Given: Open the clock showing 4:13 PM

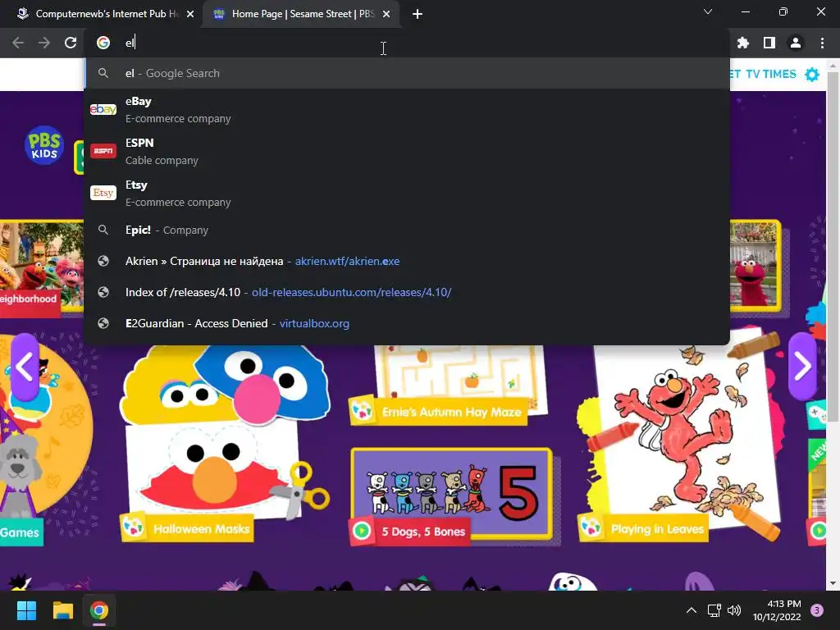Looking at the screenshot, I should (777, 610).
